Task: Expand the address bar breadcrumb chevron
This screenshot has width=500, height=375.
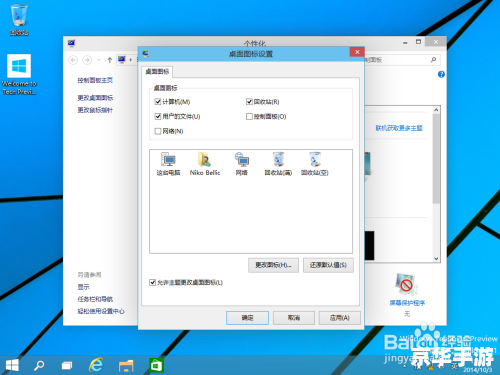Action: (131, 60)
